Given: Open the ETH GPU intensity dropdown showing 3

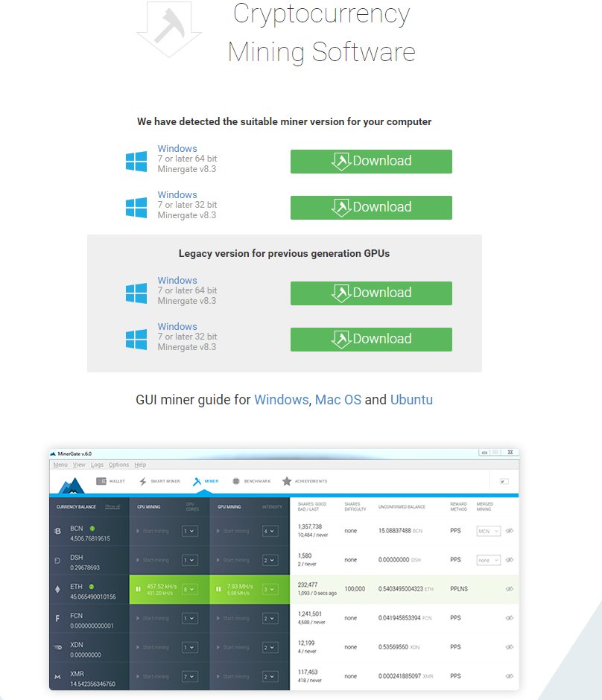Looking at the screenshot, I should pos(270,589).
